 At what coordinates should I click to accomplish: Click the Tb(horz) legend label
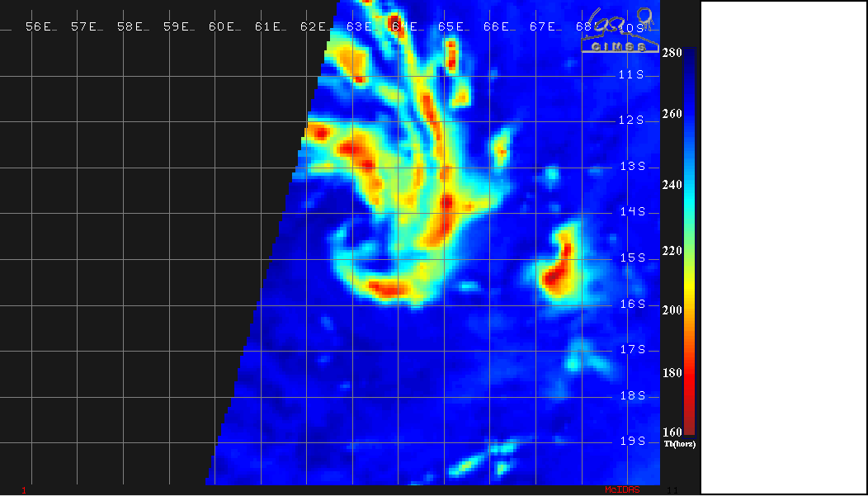coord(679,444)
